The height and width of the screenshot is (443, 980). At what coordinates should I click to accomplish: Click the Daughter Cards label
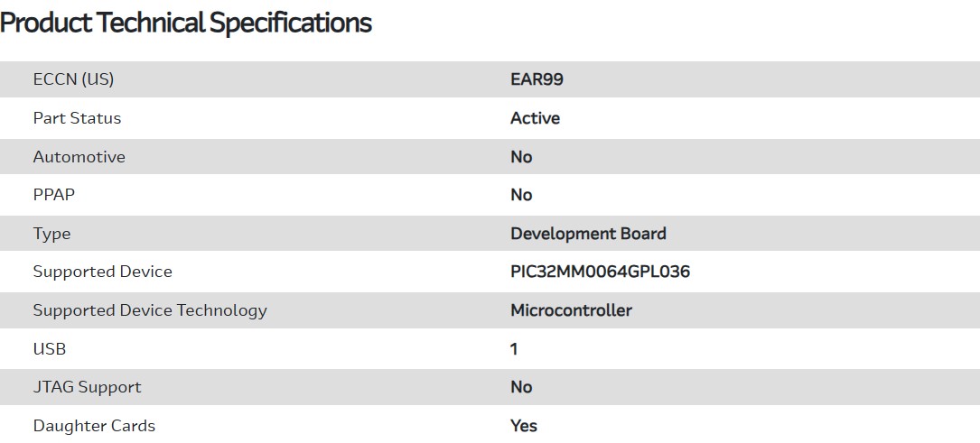pos(94,426)
